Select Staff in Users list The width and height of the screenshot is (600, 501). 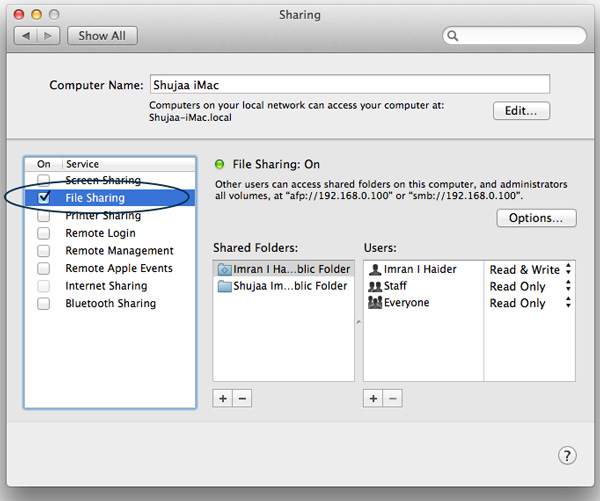coord(424,286)
